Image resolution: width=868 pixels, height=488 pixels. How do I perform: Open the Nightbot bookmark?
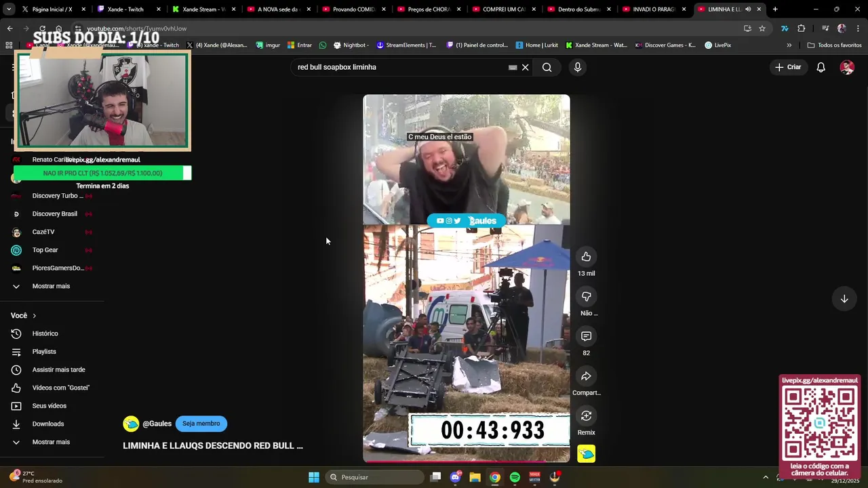(x=351, y=45)
